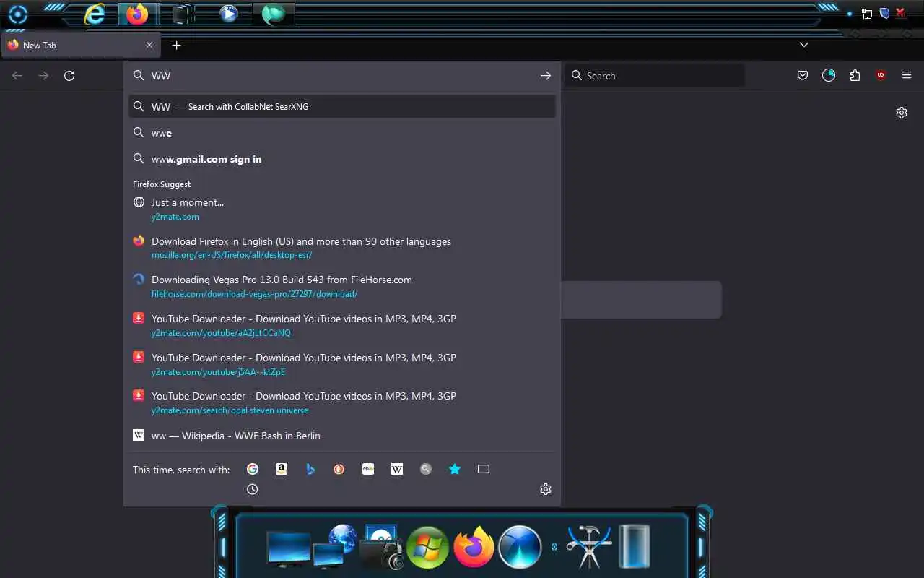924x578 pixels.
Task: Search with eBay one-off icon
Action: (x=368, y=469)
